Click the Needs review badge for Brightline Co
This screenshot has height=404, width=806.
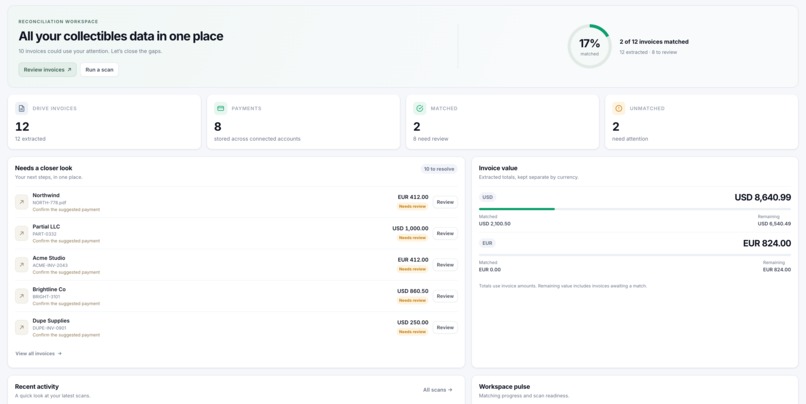click(x=413, y=300)
